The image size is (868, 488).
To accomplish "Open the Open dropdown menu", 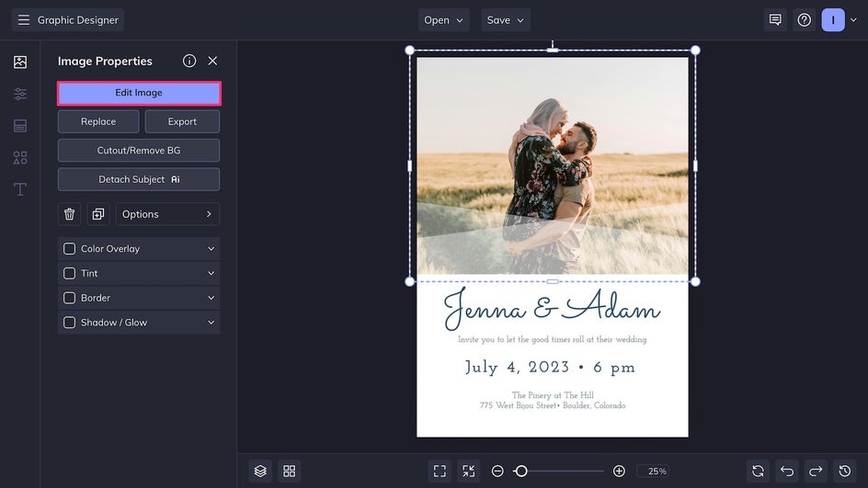I will tap(443, 20).
